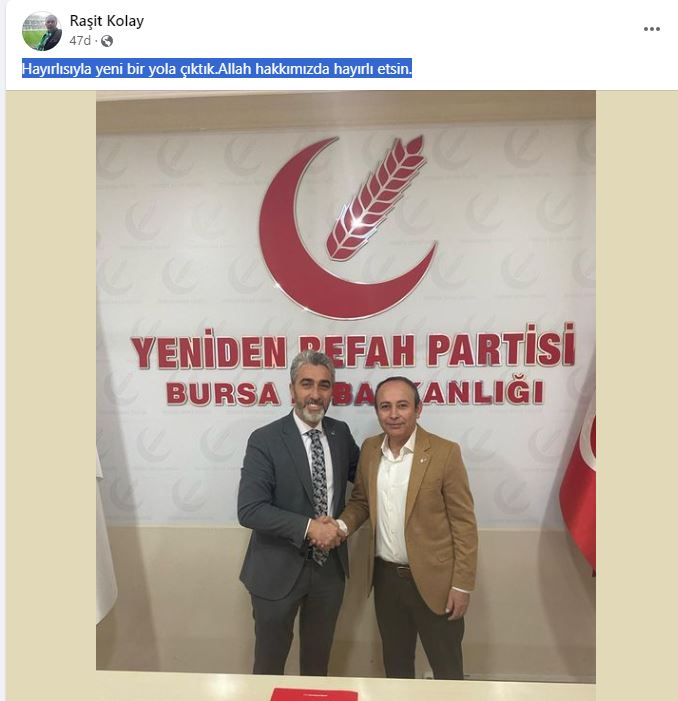Click the handshake in the photo
Viewport: 678px width, 701px height.
(327, 533)
